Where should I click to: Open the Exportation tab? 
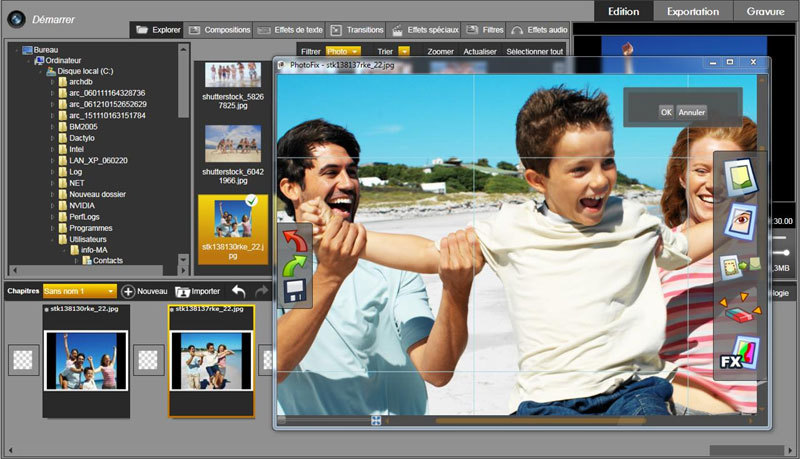click(693, 11)
